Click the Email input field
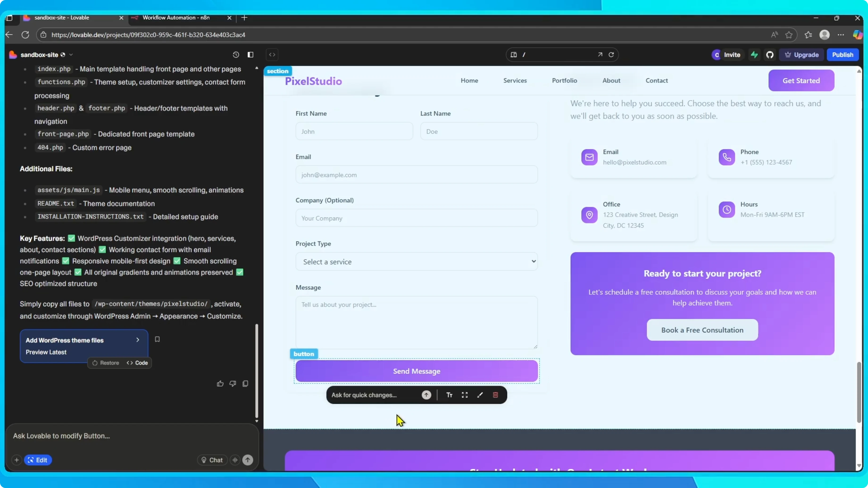The image size is (868, 488). (x=417, y=175)
